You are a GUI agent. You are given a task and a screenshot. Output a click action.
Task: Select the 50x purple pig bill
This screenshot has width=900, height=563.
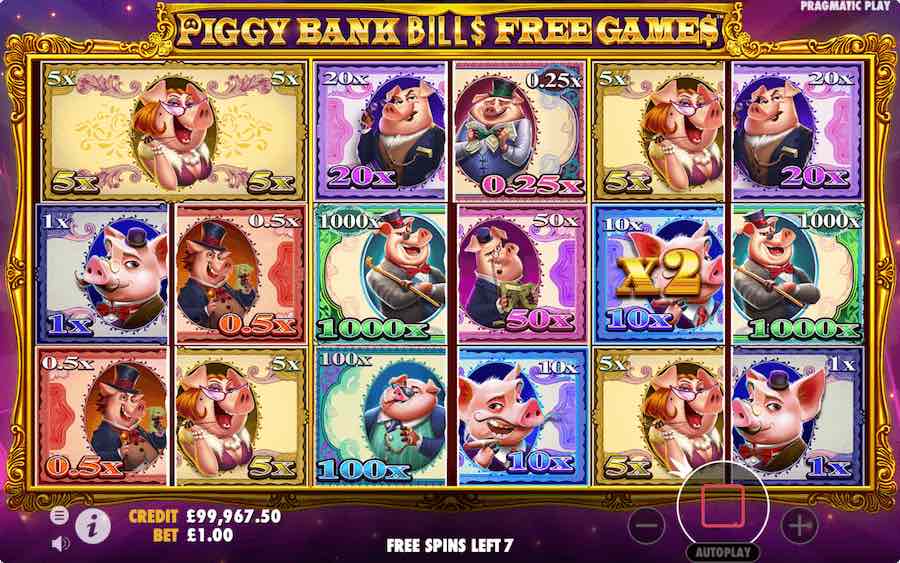tap(521, 274)
